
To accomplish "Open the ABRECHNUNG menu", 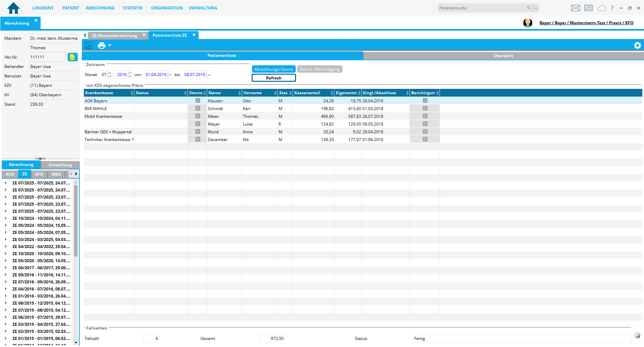I will pyautogui.click(x=100, y=8).
